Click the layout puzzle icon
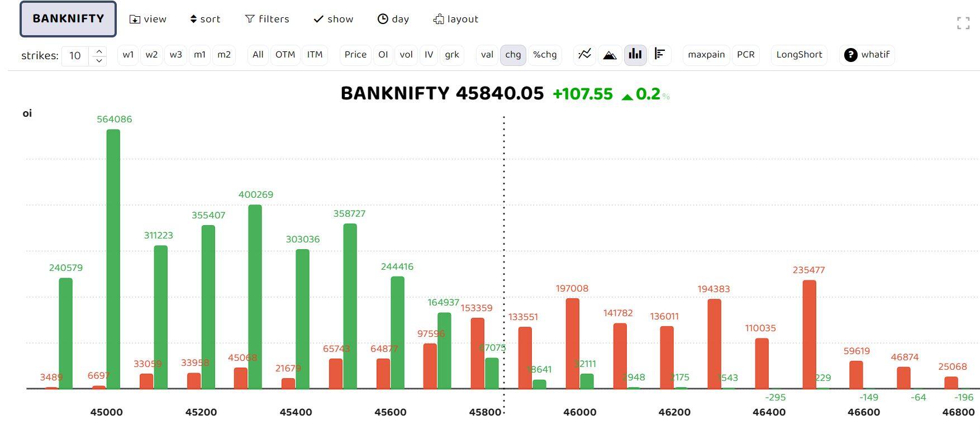This screenshot has height=434, width=980. click(439, 20)
